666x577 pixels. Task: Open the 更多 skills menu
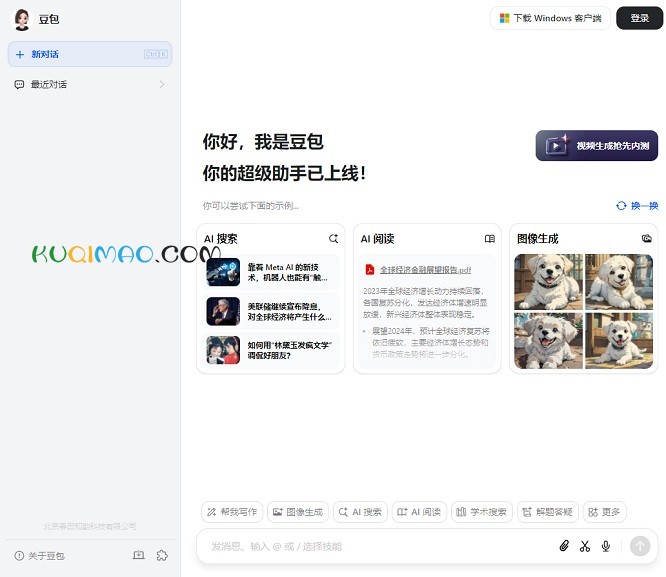(x=604, y=512)
